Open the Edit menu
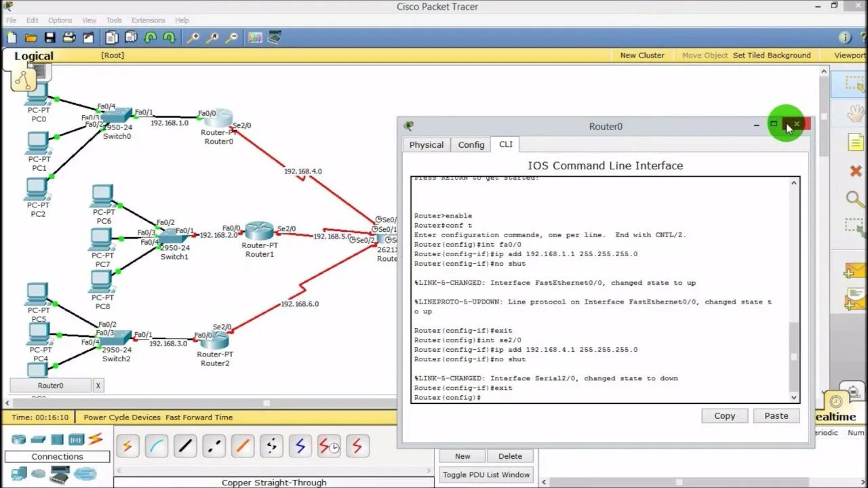Screen dimensions: 868x488 coord(33,20)
